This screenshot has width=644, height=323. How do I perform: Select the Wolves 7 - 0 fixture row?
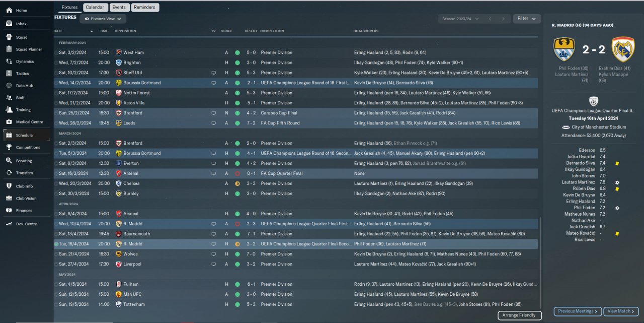296,254
